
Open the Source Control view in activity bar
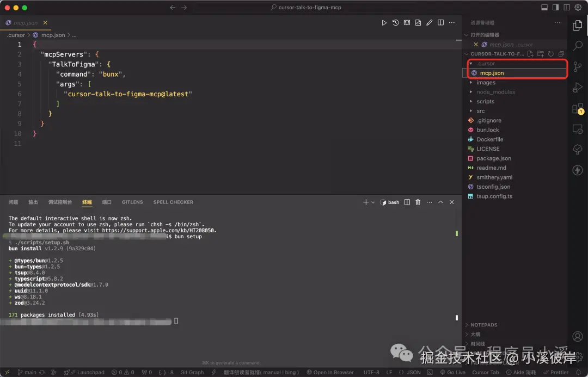[x=578, y=67]
